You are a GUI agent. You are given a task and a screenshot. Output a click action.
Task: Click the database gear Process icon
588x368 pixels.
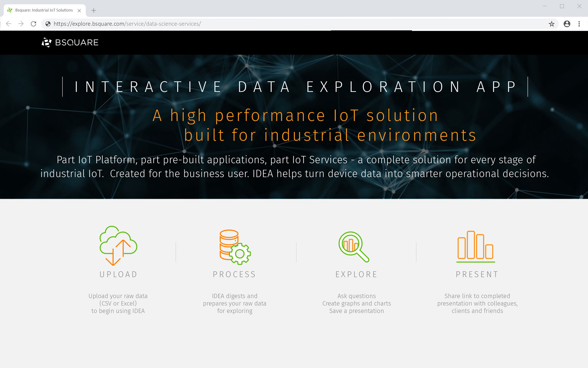[235, 247]
